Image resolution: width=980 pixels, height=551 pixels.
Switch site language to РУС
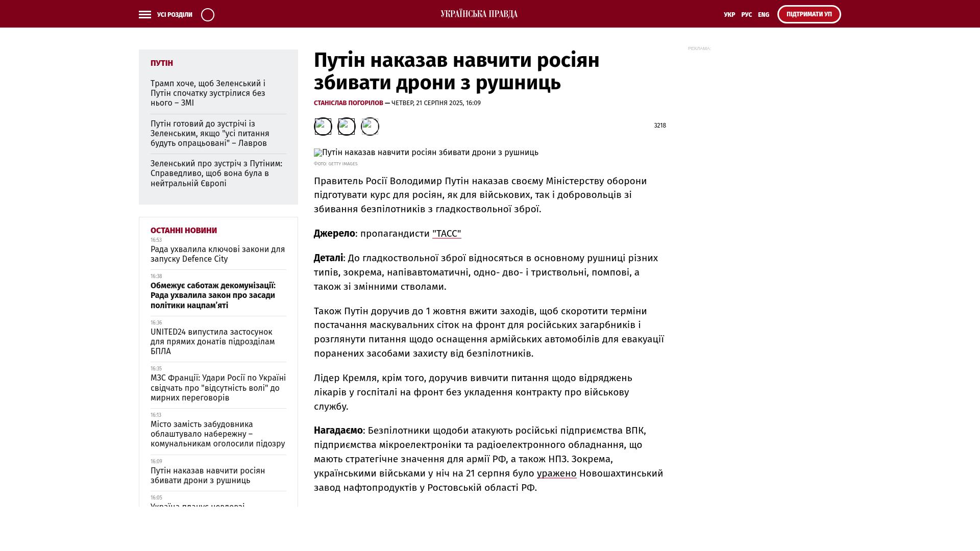pos(746,15)
